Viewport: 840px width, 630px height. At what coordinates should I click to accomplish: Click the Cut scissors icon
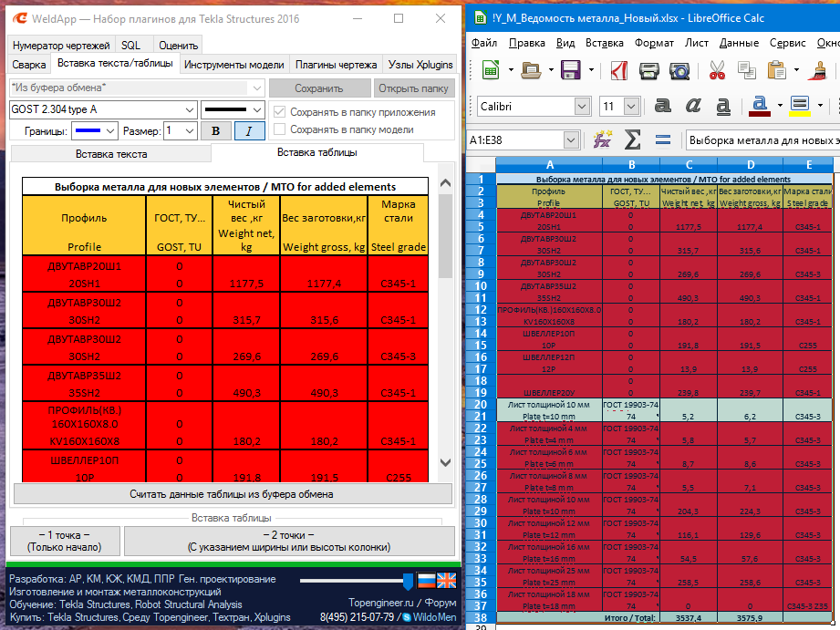coord(717,70)
